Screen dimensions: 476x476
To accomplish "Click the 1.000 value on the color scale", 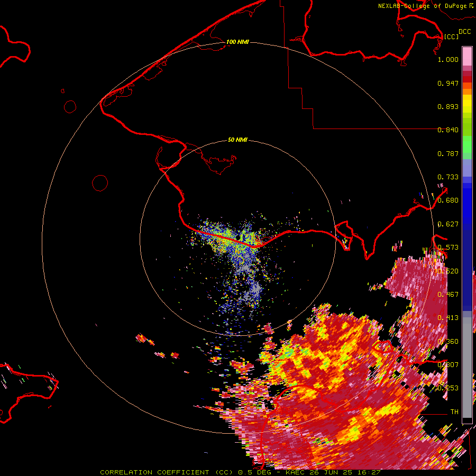I will click(448, 60).
